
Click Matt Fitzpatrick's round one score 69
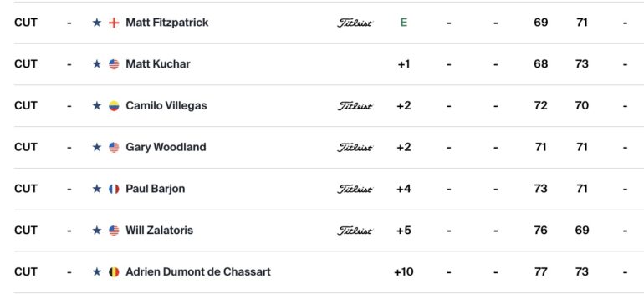click(540, 23)
